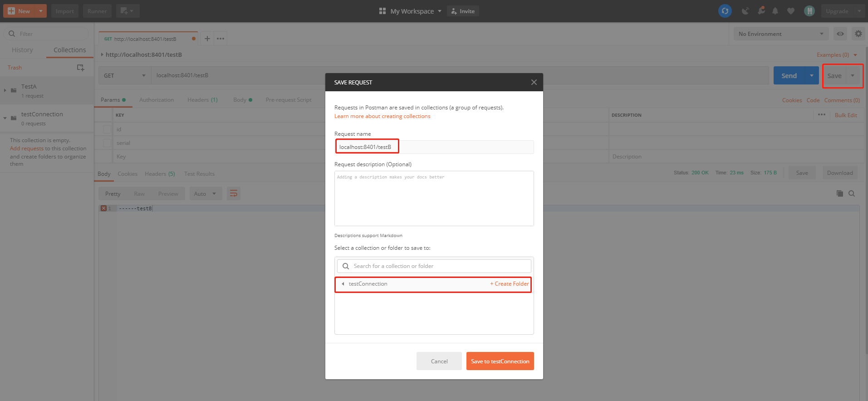This screenshot has width=868, height=401.
Task: Open the user avatar menu
Action: coord(809,11)
